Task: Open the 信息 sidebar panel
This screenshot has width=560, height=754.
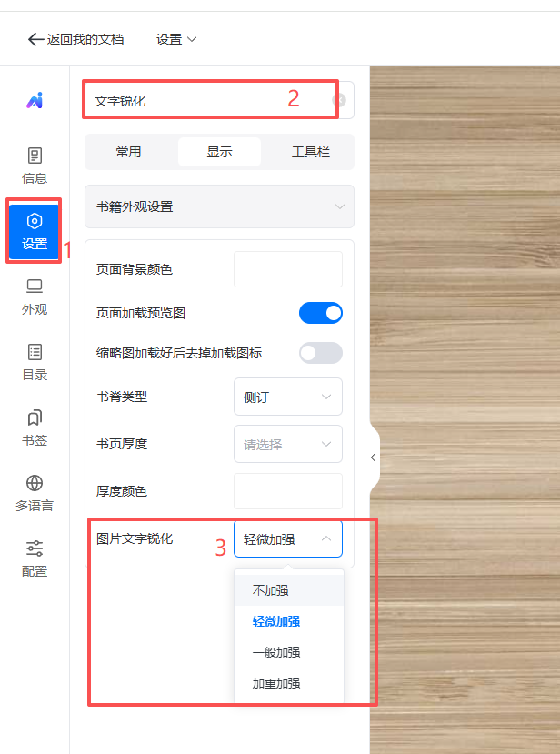Action: [35, 166]
